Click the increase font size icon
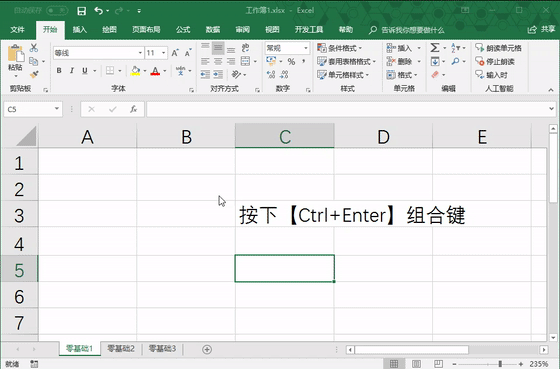560x369 pixels. click(x=175, y=53)
